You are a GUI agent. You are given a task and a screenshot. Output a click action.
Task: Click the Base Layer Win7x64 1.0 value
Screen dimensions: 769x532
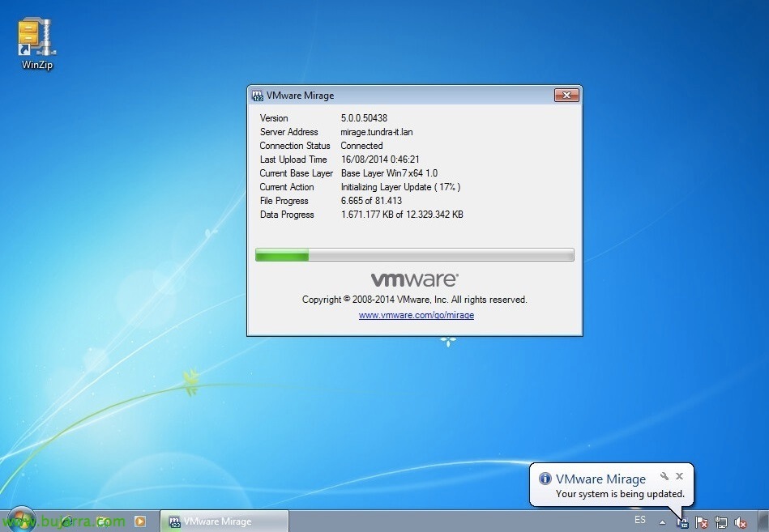pos(390,173)
